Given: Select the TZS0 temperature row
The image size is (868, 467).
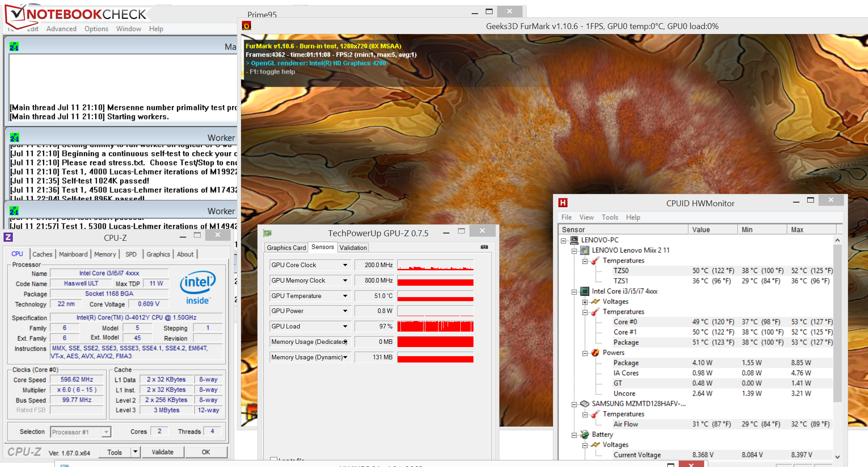Looking at the screenshot, I should (x=723, y=270).
